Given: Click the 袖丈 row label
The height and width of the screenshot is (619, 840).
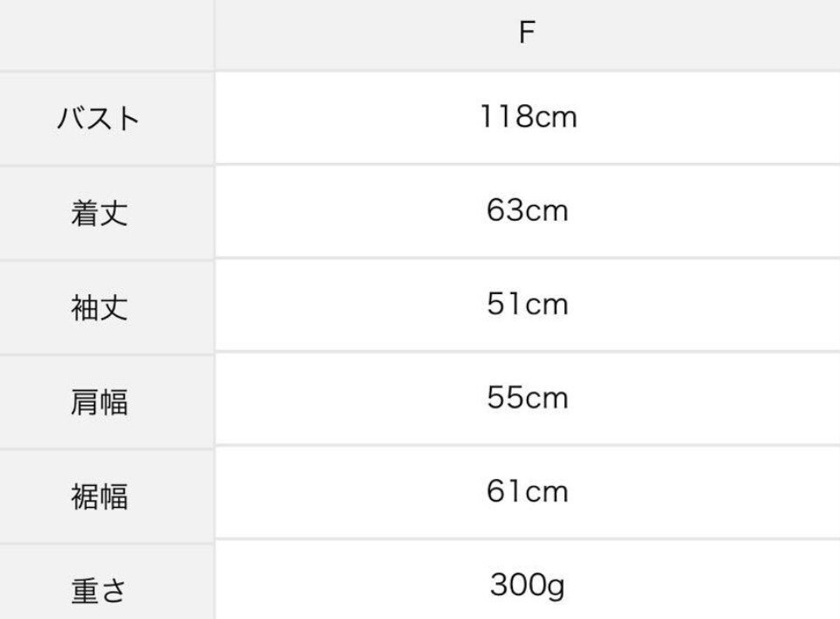Looking at the screenshot, I should (99, 307).
